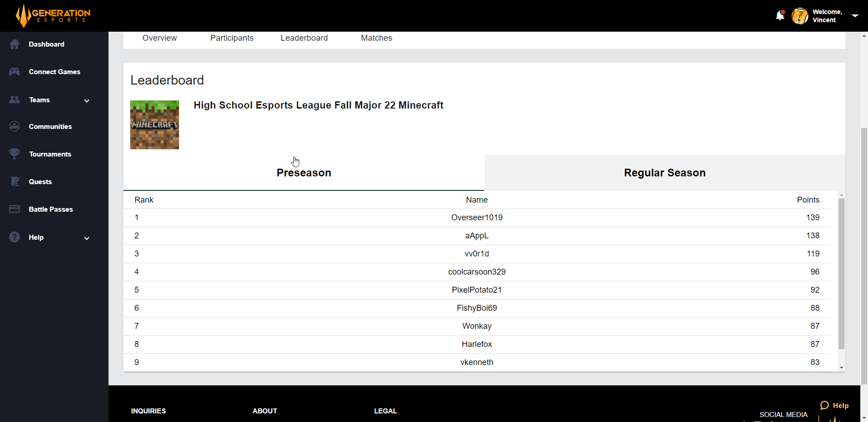The width and height of the screenshot is (868, 422).
Task: Click player name PixelPotato21
Action: [477, 290]
